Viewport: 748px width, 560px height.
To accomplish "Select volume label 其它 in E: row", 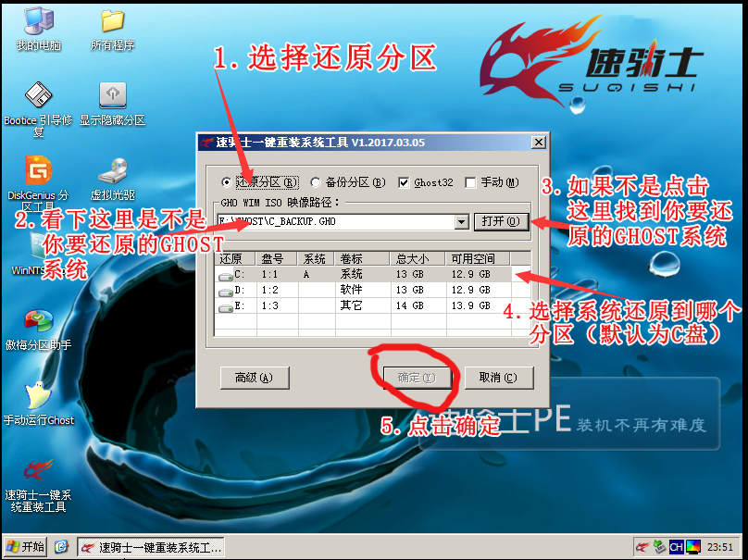I will point(351,305).
